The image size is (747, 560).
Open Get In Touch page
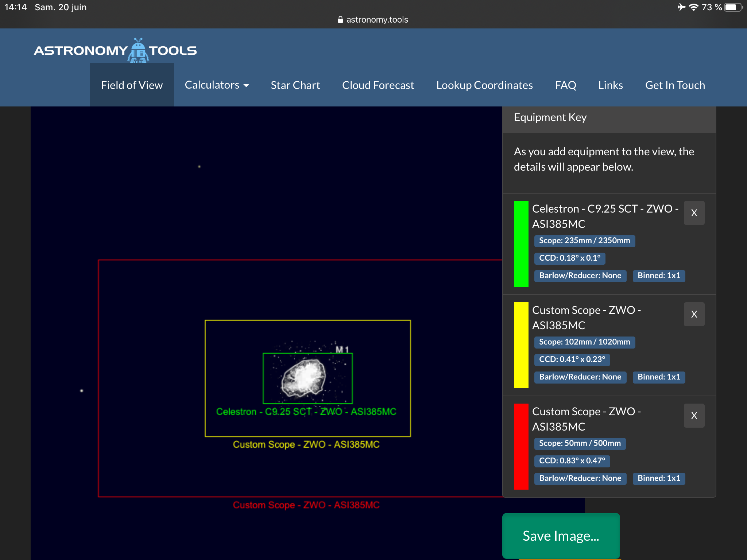click(675, 85)
